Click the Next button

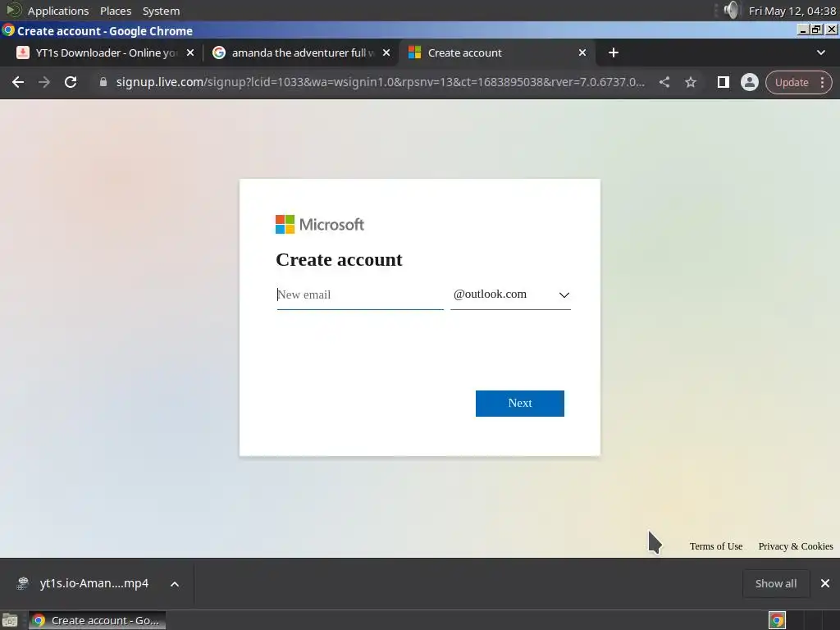(x=519, y=404)
